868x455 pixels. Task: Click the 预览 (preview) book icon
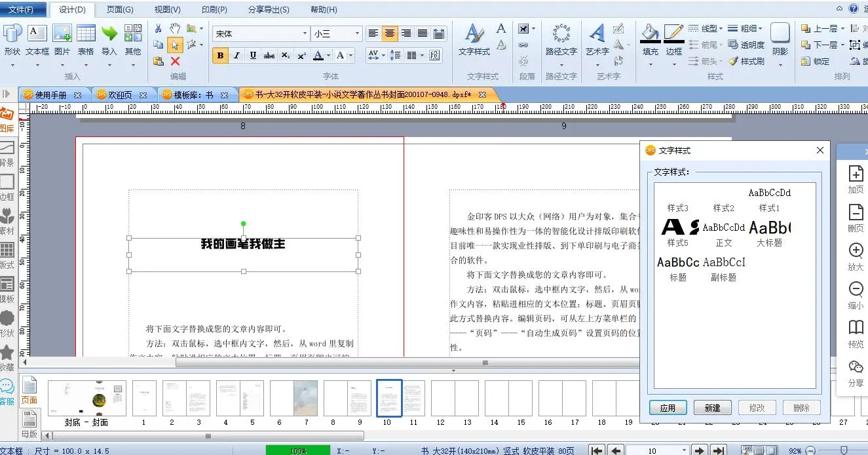tap(856, 328)
